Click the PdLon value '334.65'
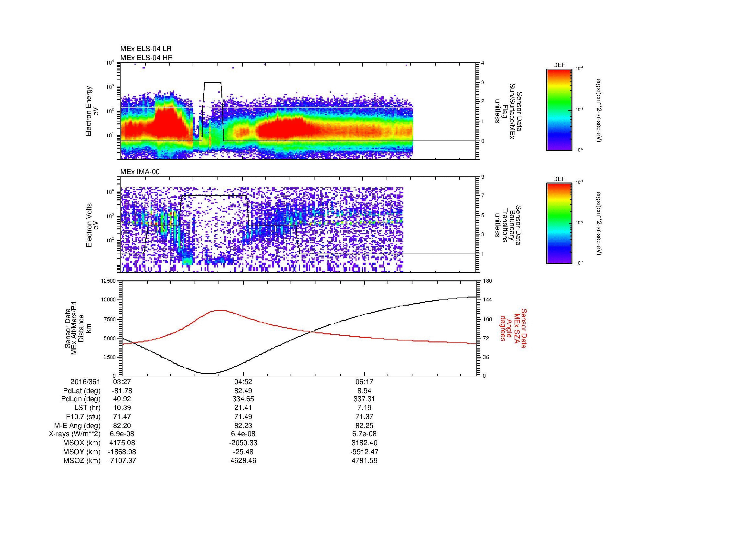This screenshot has width=756, height=534. pos(243,399)
